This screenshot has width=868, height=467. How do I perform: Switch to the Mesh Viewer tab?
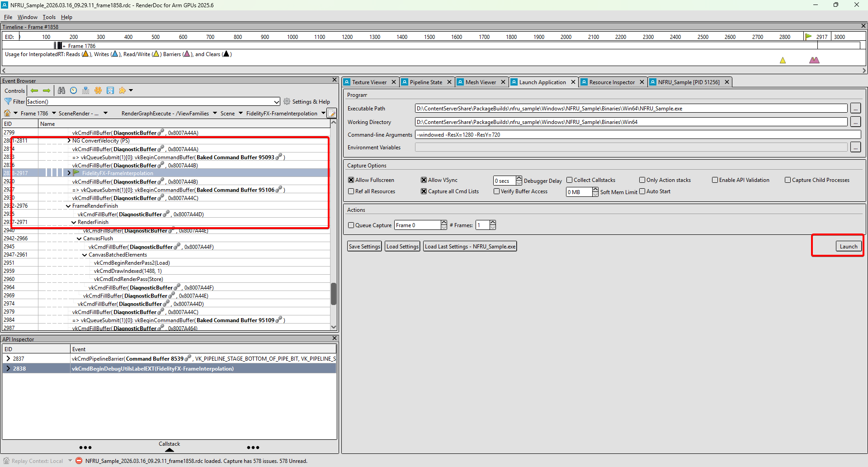point(481,82)
